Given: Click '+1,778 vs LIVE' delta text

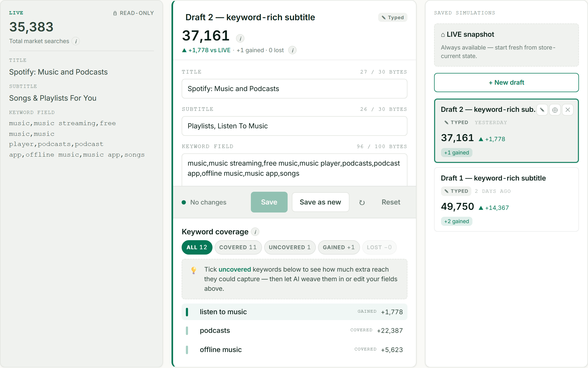Looking at the screenshot, I should click(x=206, y=50).
